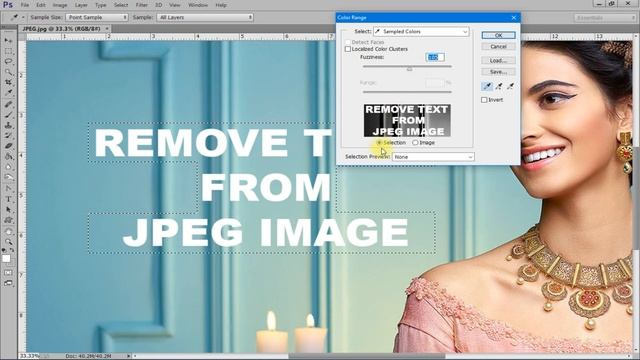Open the Sample Size dropdown
This screenshot has height=360, width=640.
click(x=97, y=18)
